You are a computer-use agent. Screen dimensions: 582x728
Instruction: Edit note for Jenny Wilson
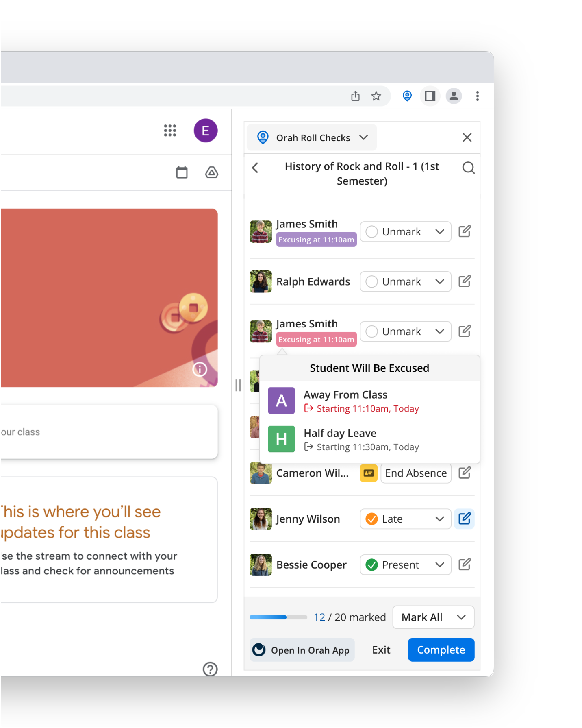click(464, 519)
